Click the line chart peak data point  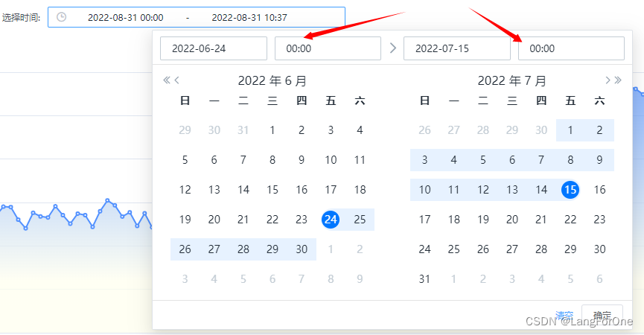point(108,201)
